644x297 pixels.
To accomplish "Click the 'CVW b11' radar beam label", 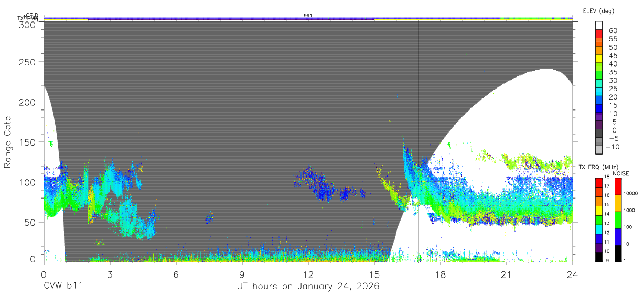I will point(63,287).
